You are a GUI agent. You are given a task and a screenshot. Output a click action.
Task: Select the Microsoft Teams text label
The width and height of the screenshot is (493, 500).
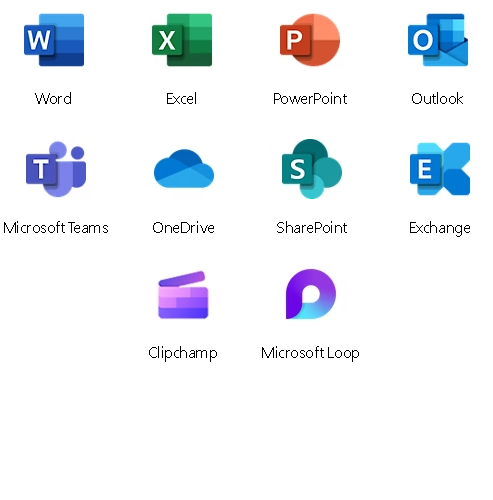56,228
